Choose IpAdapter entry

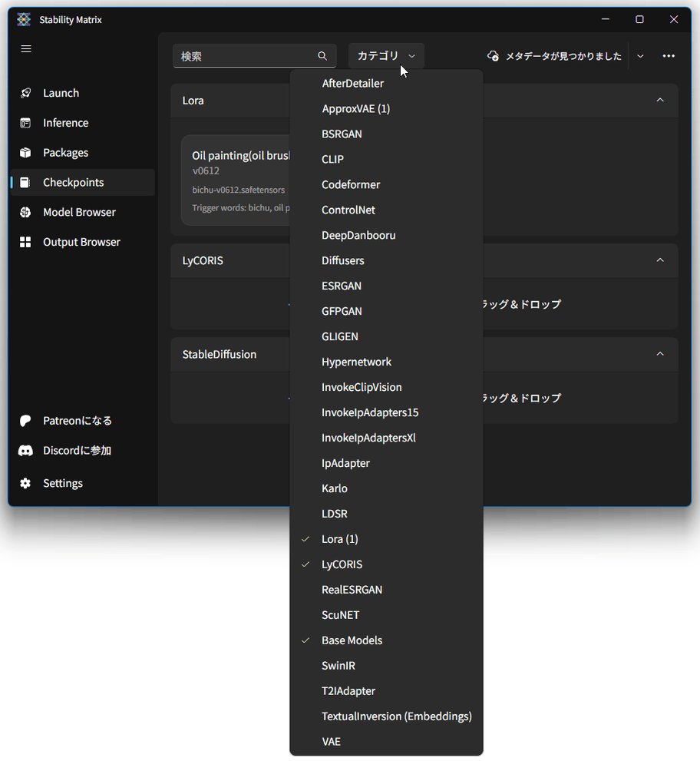386,464
